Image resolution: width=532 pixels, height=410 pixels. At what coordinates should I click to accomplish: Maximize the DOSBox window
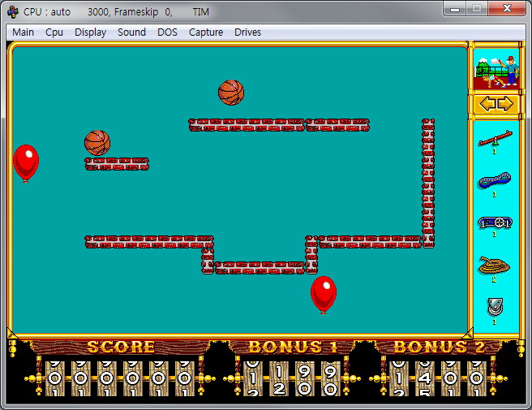(477, 8)
